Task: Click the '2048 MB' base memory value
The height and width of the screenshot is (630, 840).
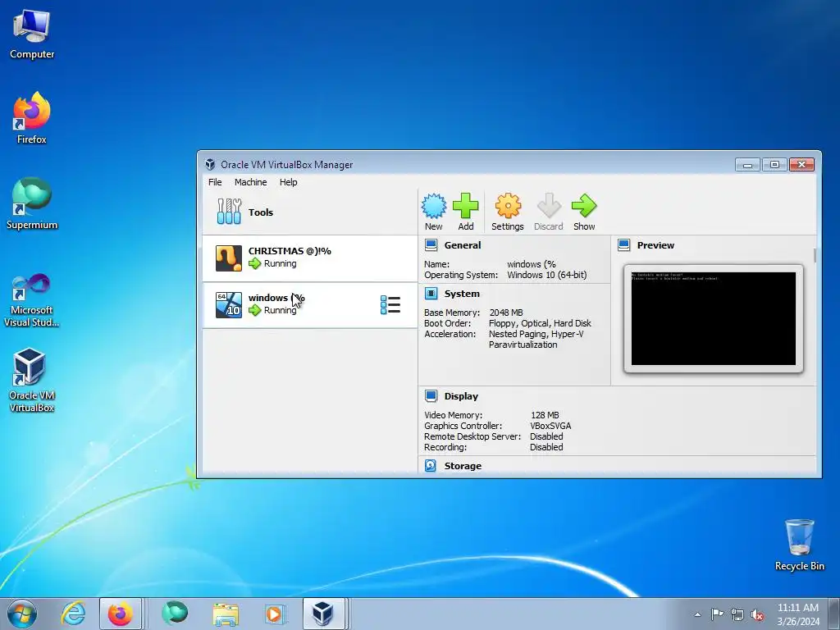Action: pos(506,313)
